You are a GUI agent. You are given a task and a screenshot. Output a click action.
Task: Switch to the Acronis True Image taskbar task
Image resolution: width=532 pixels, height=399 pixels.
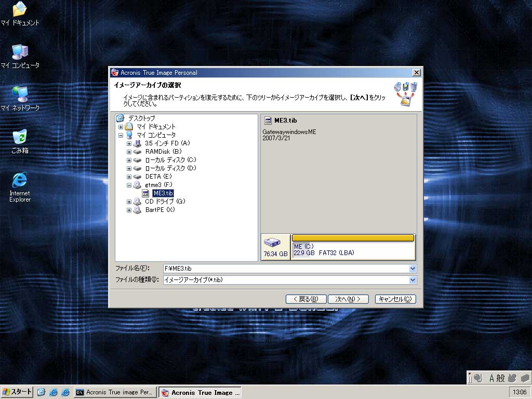click(200, 393)
